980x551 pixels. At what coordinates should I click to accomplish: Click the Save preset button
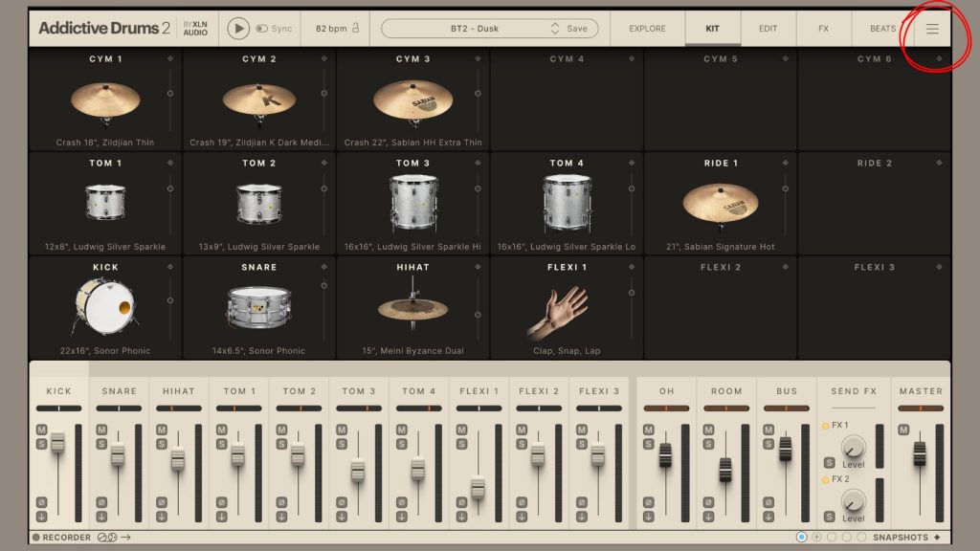pyautogui.click(x=576, y=28)
